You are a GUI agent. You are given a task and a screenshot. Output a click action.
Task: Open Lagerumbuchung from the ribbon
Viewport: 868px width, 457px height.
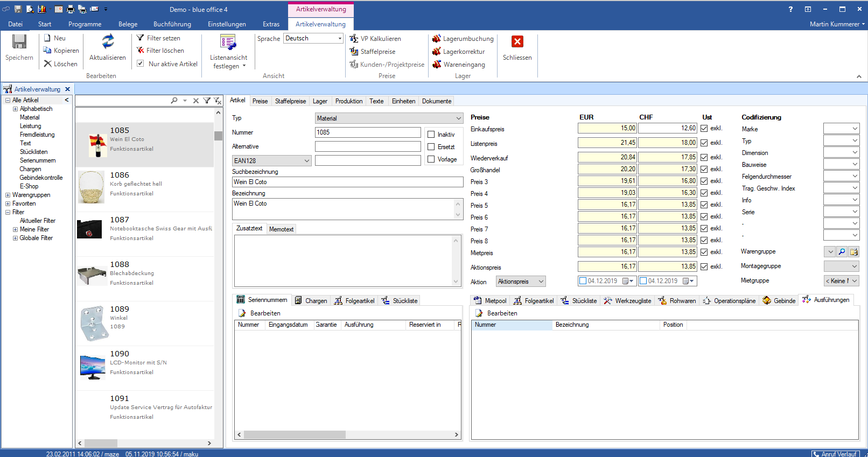(x=463, y=39)
